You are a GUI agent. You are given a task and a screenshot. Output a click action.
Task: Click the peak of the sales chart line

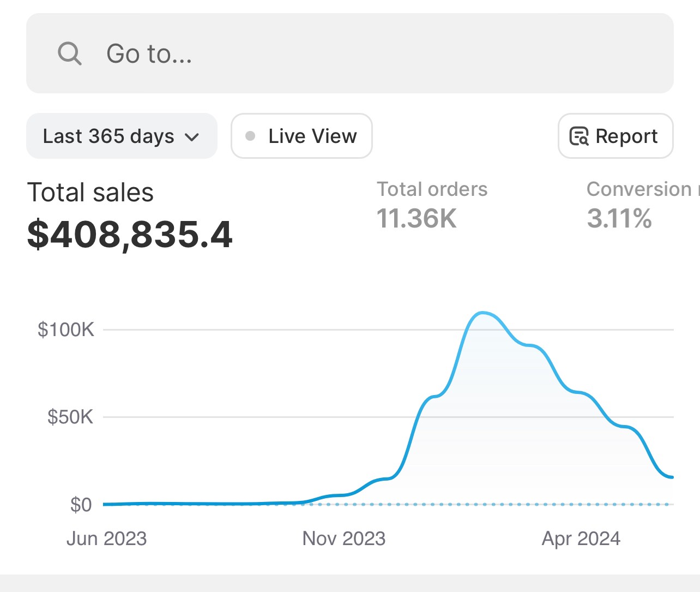point(482,313)
